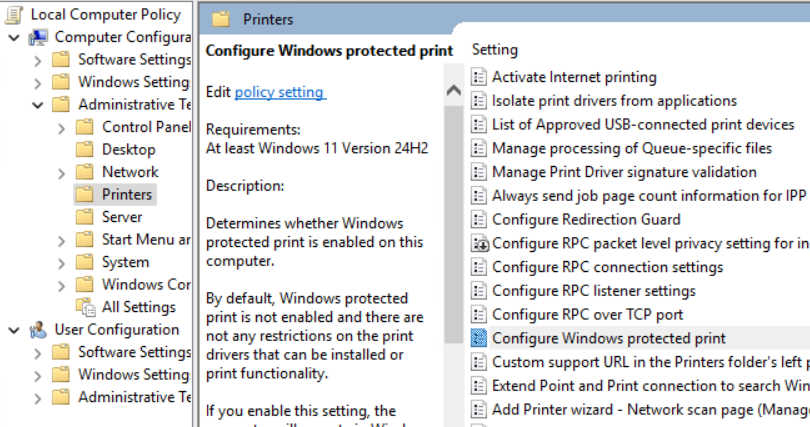Click the highlighted icon for Configure Windows protected print
Screen dimensions: 810x427
click(x=479, y=338)
